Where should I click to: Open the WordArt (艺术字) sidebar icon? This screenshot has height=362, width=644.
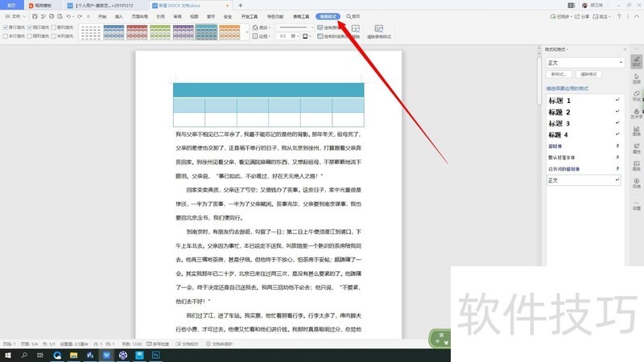637,113
